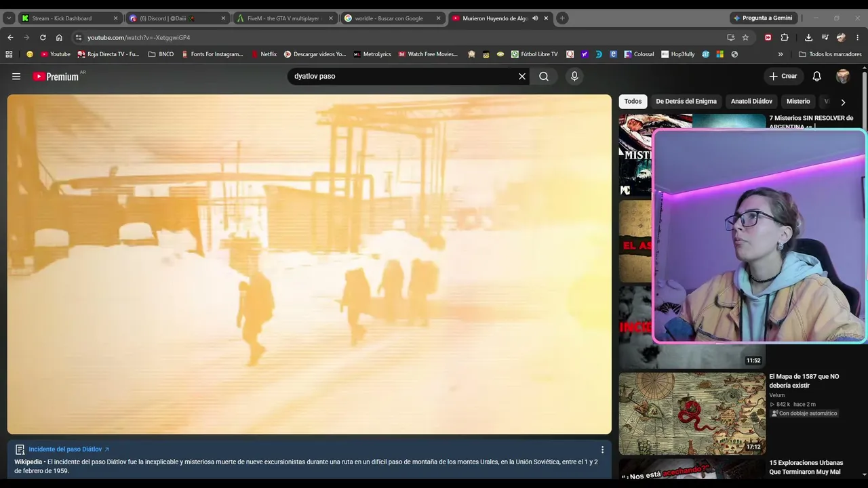
Task: Open a new browser tab
Action: click(562, 18)
